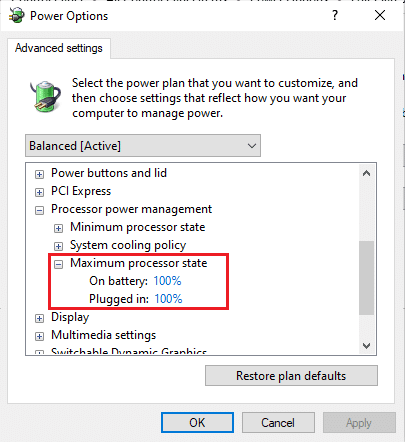405x442 pixels.
Task: Collapse Maximum processor state
Action: 58,264
